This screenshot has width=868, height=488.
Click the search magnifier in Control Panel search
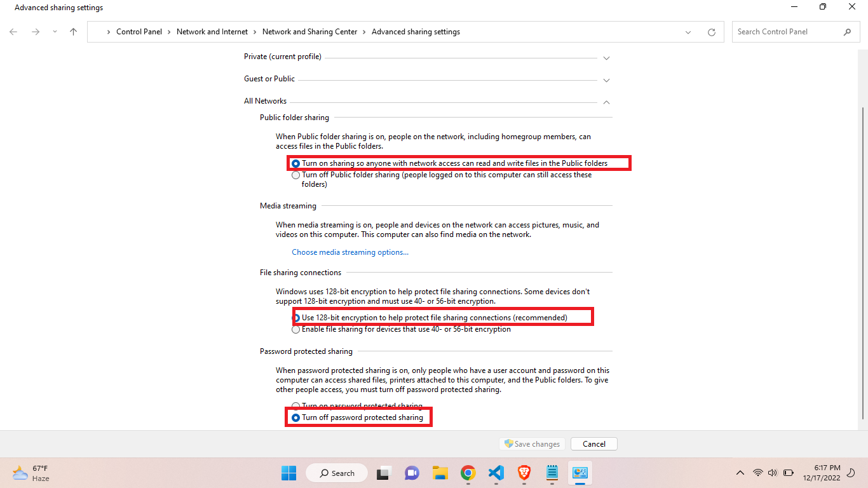847,32
